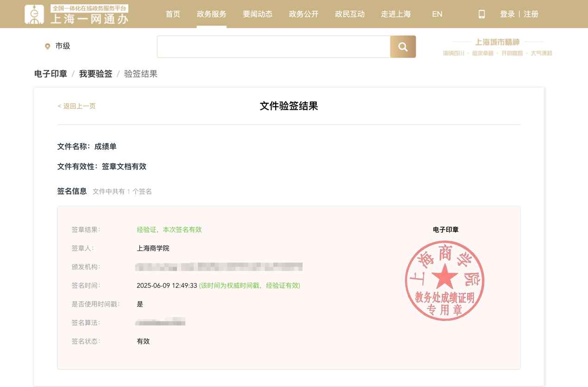The height and width of the screenshot is (387, 588).
Task: Click the location pin icon
Action: 47,46
